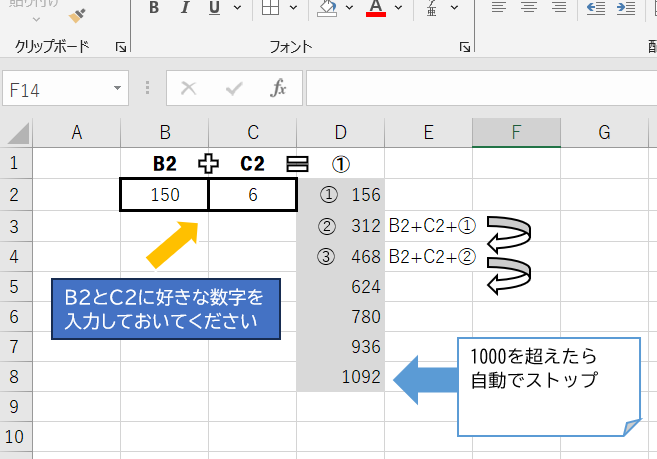The height and width of the screenshot is (459, 657).
Task: Expand the borders dropdown arrow
Action: point(291,9)
